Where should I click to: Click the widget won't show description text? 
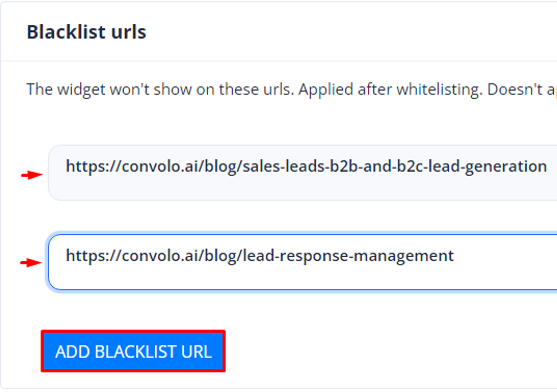(x=291, y=90)
